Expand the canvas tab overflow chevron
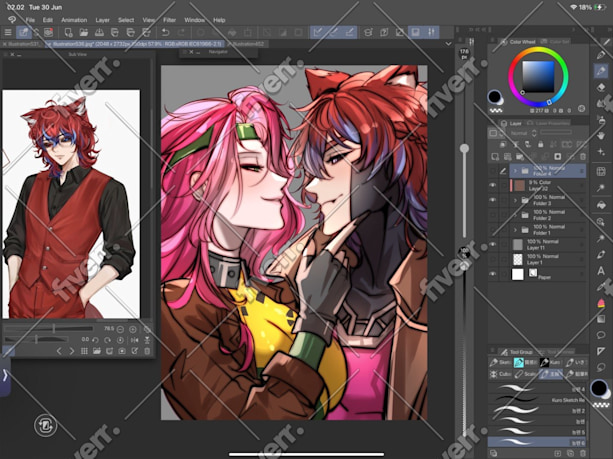Viewport: 613px width, 459px height. (x=448, y=44)
